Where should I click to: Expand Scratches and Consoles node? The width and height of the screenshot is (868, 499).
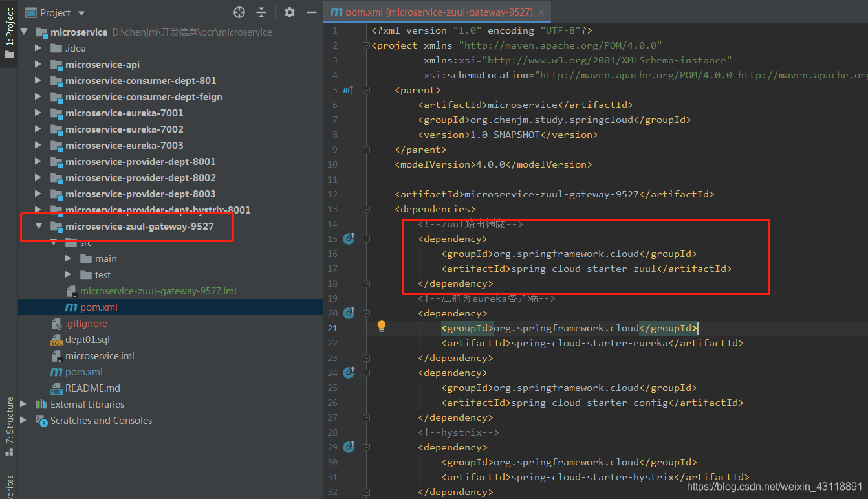point(25,421)
